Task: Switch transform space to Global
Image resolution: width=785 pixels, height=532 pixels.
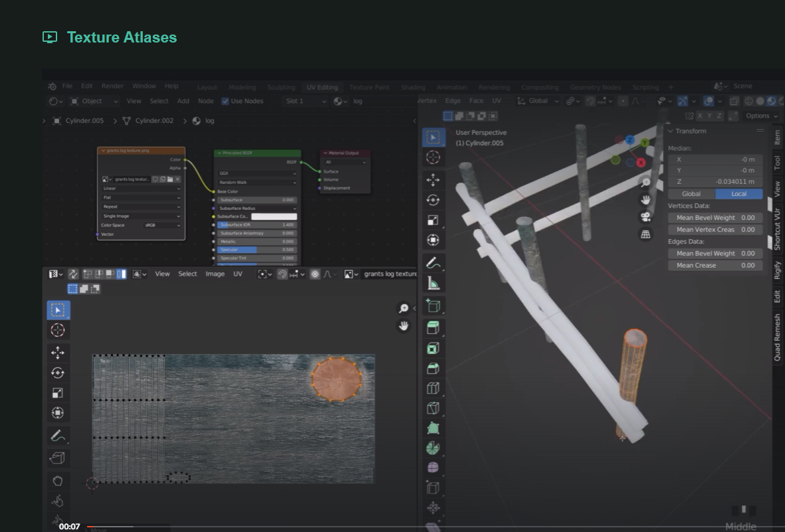Action: (x=691, y=194)
